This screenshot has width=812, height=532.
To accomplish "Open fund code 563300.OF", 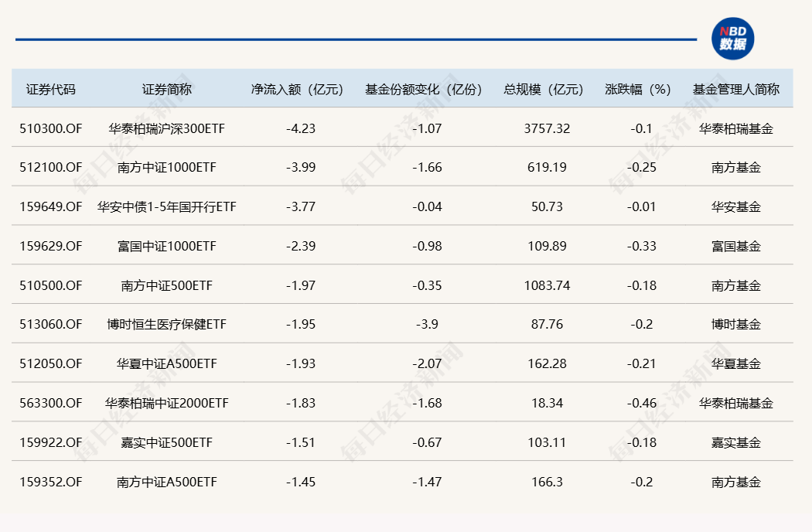I will click(x=51, y=404).
